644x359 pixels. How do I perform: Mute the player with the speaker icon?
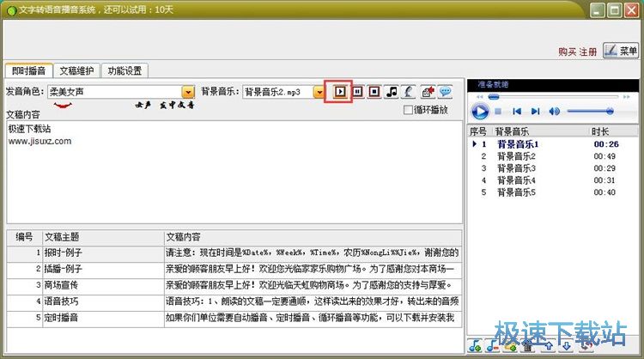(554, 112)
